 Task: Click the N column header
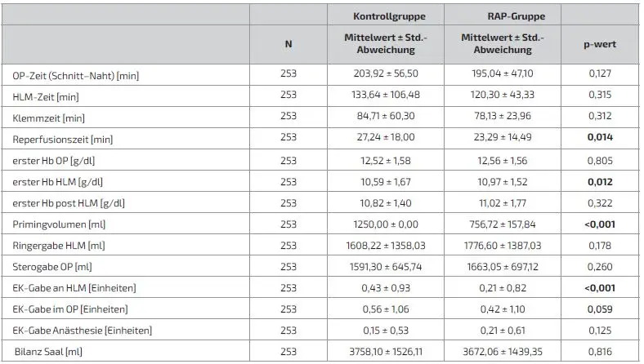[288, 43]
